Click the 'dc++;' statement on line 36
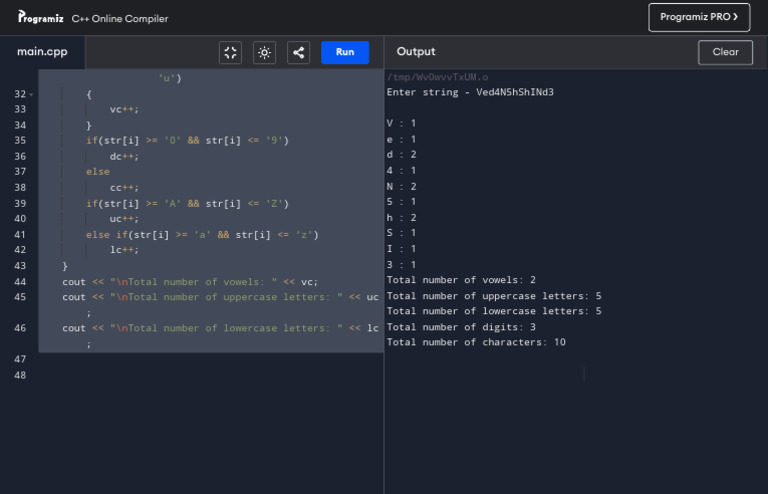This screenshot has height=494, width=768. pos(124,156)
